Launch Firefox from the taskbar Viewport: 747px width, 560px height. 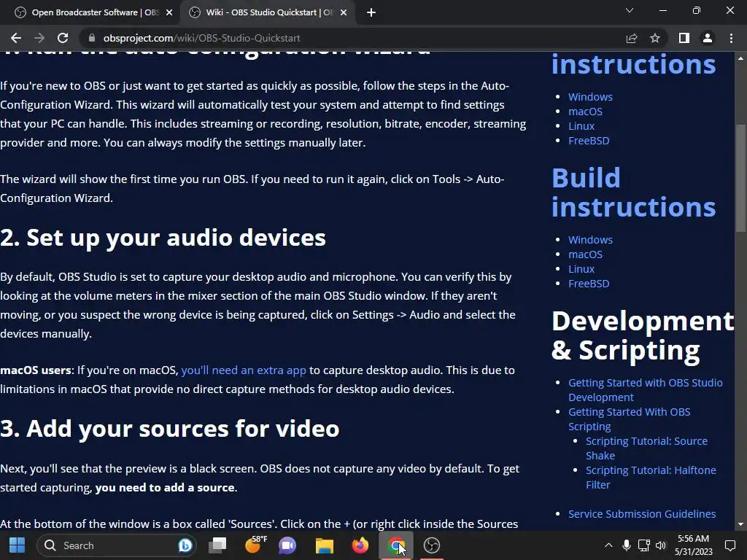[360, 545]
